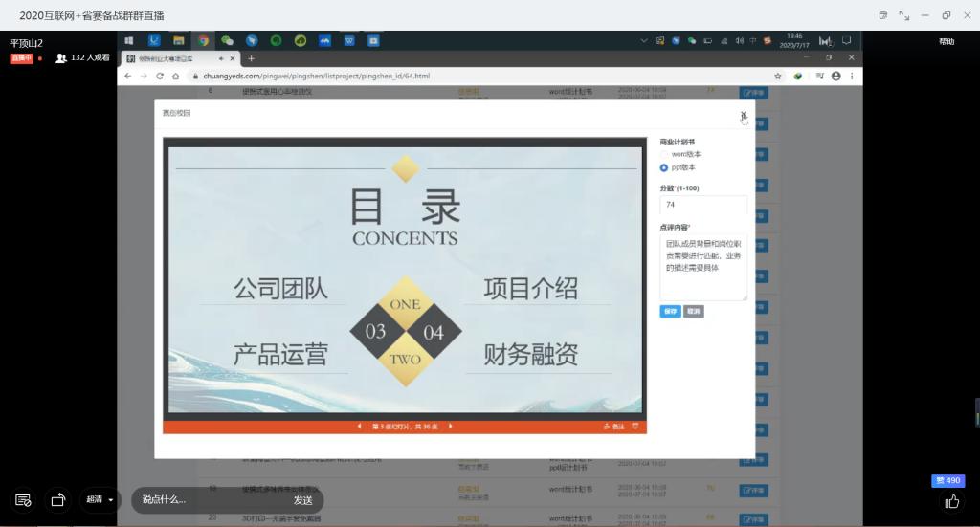Screen dimensions: 980x527
Task: Click the 说点什么 chat input
Action: point(207,500)
